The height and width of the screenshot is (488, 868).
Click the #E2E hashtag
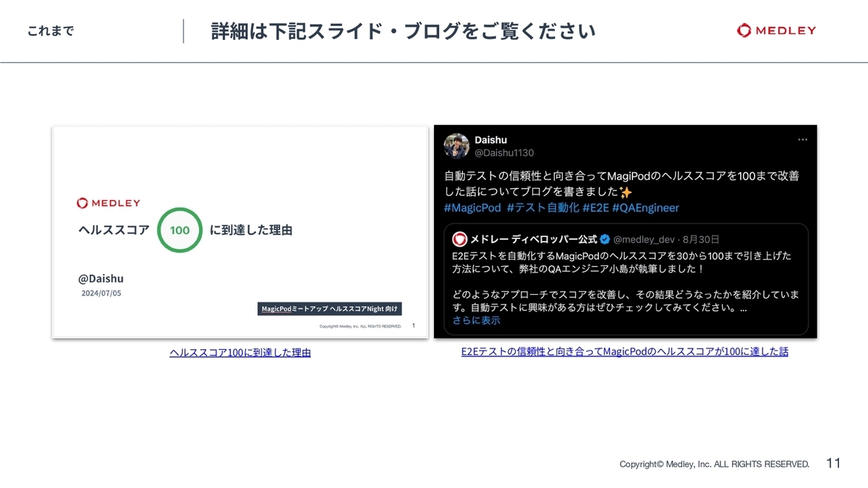[x=595, y=207]
